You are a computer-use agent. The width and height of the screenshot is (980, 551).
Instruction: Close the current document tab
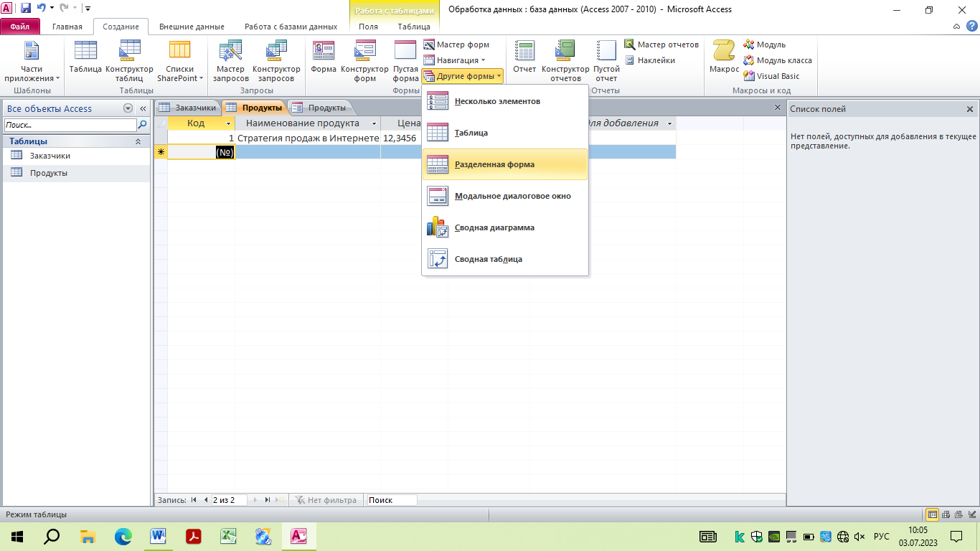tap(778, 107)
